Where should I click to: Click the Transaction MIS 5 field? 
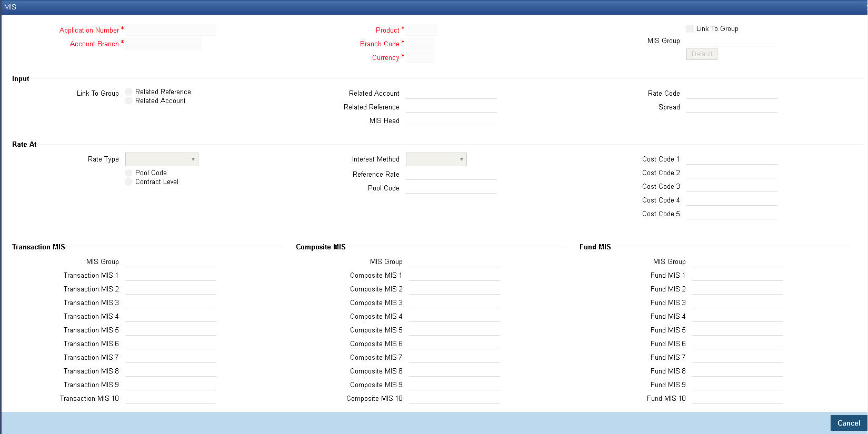click(x=171, y=330)
